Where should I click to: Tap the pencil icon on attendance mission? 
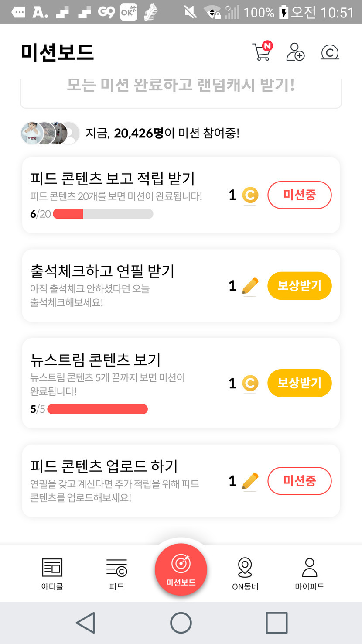point(250,286)
